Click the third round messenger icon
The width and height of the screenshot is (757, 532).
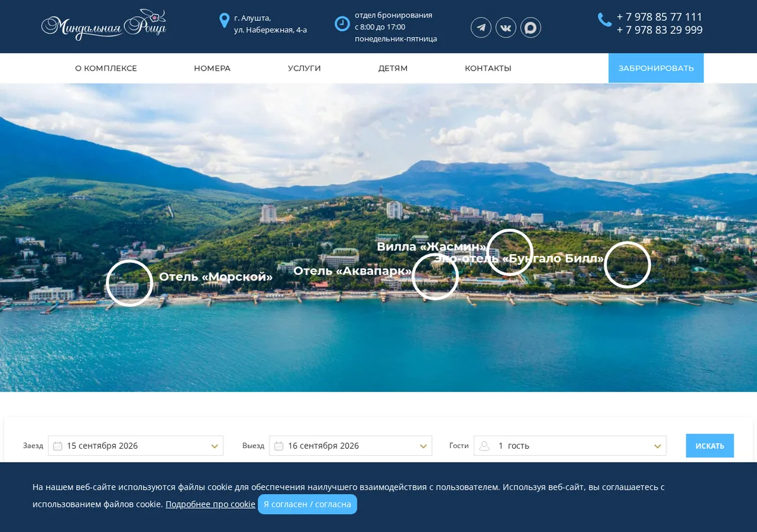click(531, 27)
